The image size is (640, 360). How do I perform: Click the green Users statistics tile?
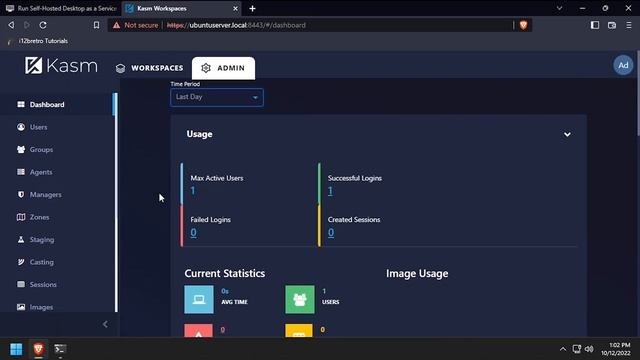tap(300, 300)
